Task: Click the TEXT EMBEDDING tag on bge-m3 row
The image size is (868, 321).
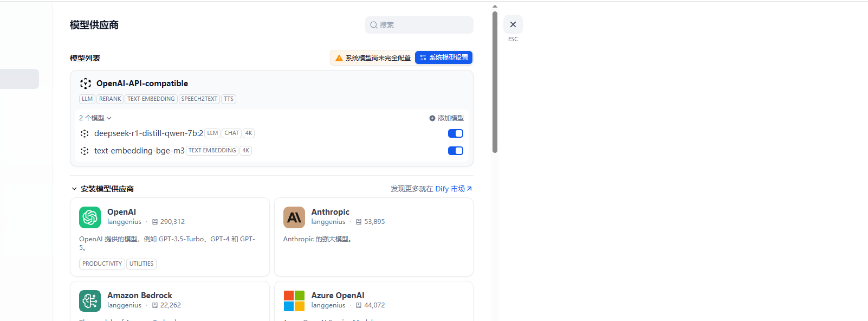Action: tap(212, 151)
